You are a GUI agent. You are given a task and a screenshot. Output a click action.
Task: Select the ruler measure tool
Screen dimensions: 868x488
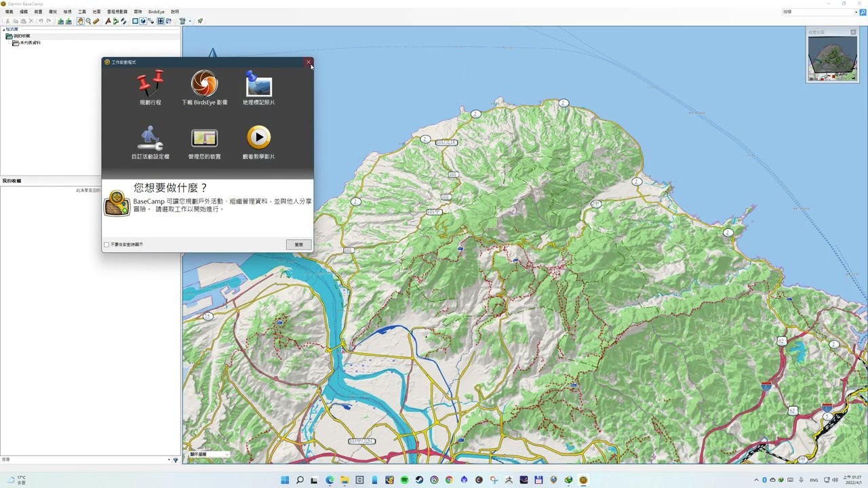[x=96, y=21]
